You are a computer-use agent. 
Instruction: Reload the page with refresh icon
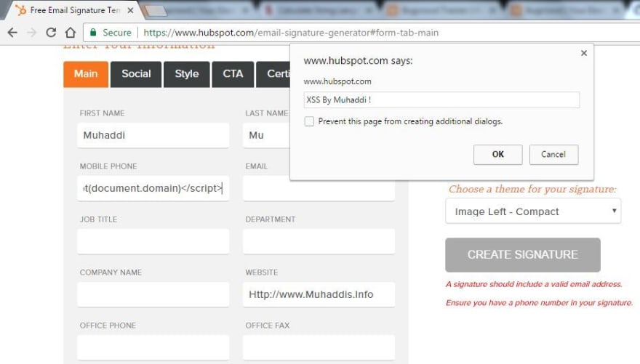point(51,32)
